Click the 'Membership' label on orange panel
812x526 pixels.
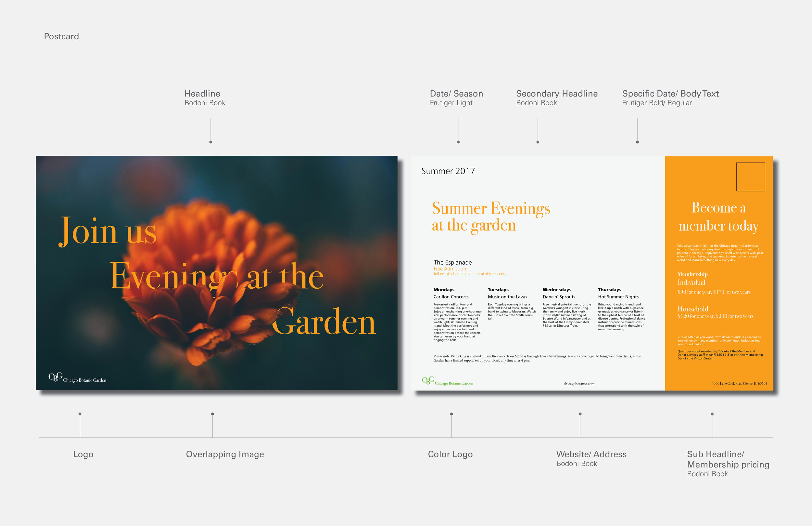[692, 274]
